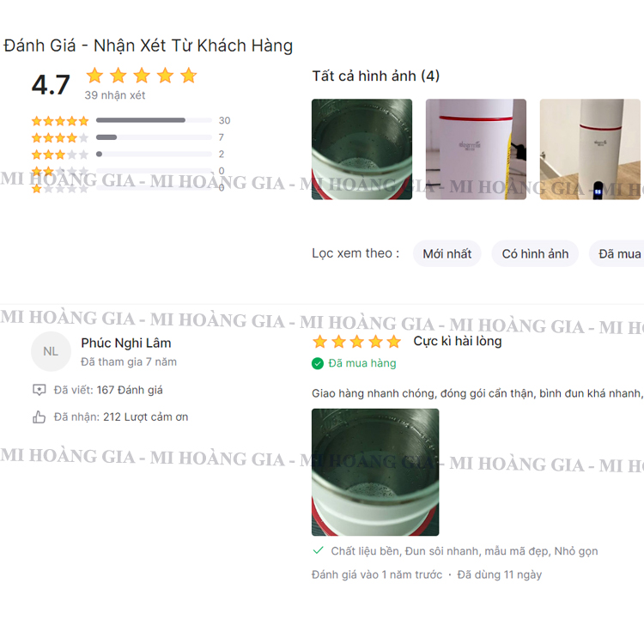Select the Đã mua filter chip
Image resolution: width=644 pixels, height=644 pixels.
click(x=617, y=254)
